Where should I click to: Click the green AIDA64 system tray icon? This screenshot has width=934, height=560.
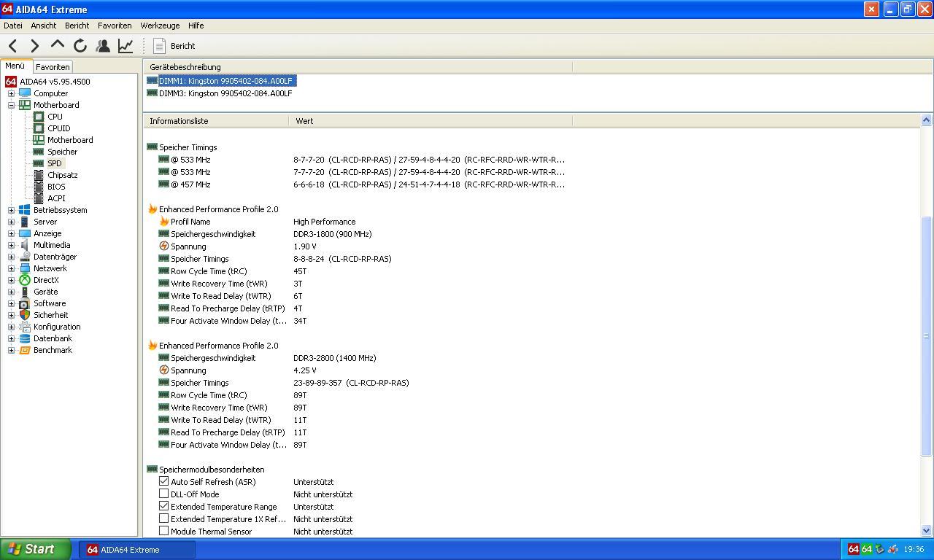(x=866, y=549)
